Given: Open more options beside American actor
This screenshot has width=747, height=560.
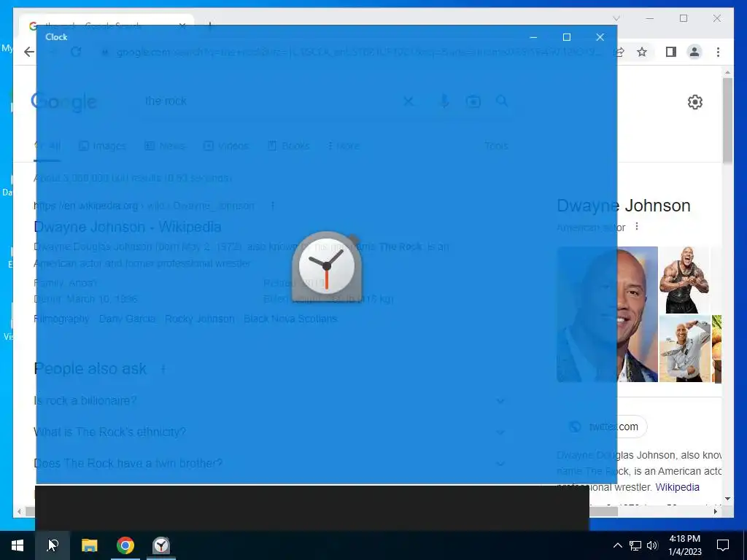Looking at the screenshot, I should (637, 227).
